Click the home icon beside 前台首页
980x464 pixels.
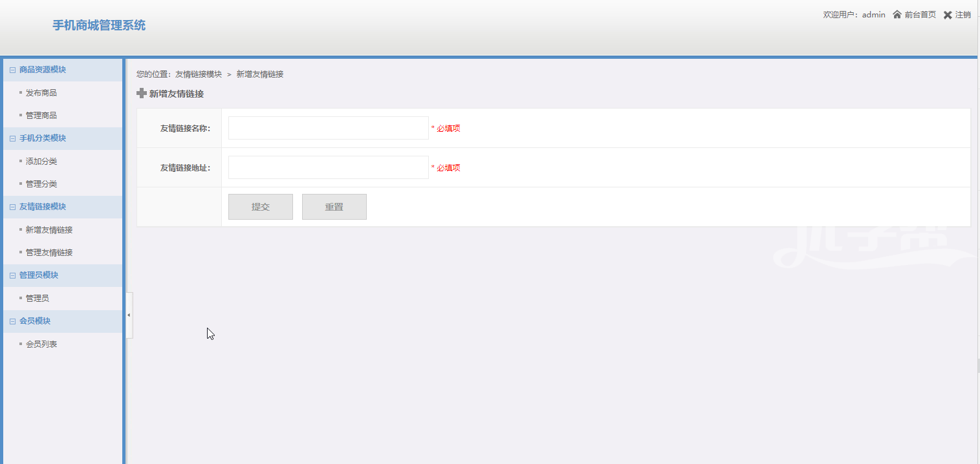click(x=897, y=15)
